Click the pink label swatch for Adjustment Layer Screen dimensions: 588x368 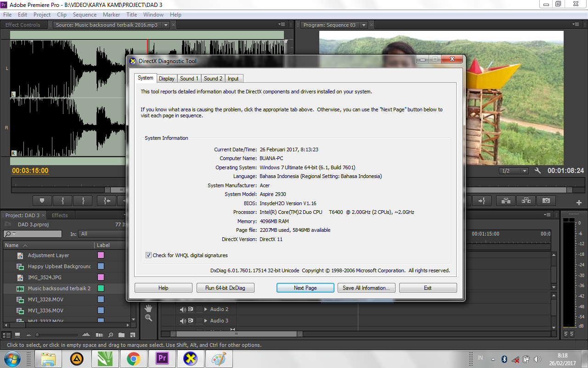[x=101, y=255]
